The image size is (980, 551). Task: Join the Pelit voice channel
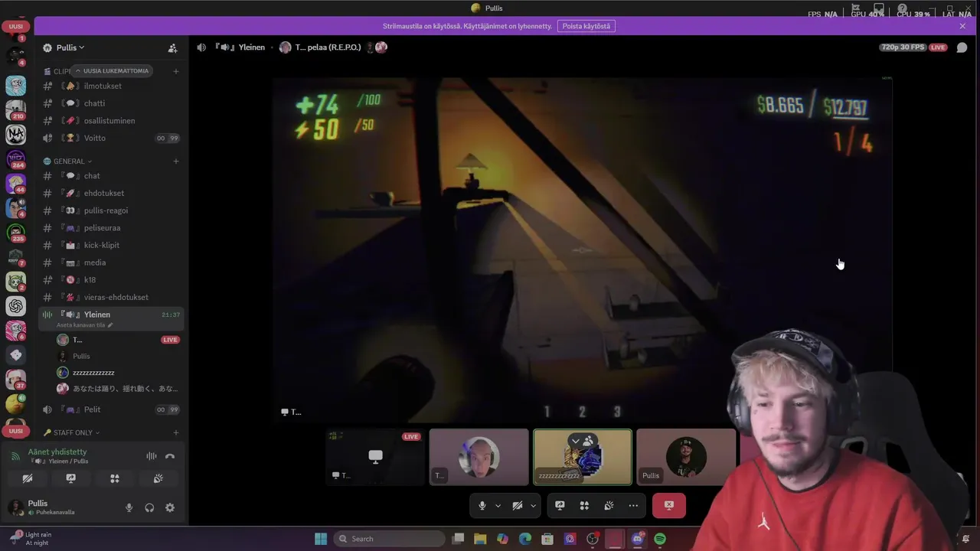tap(112, 409)
